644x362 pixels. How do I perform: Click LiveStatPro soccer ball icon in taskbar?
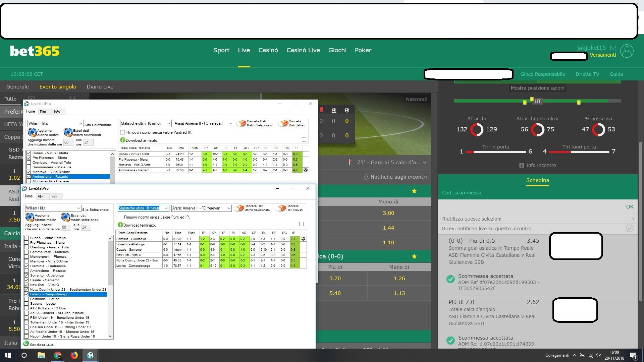90,355
